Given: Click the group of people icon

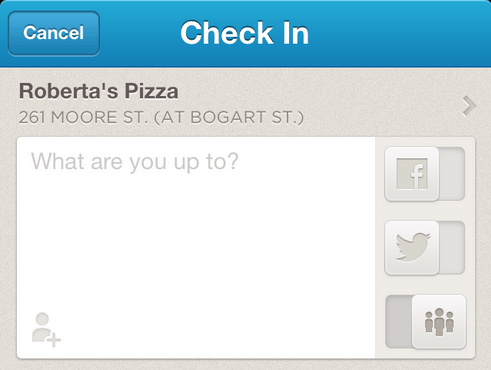Looking at the screenshot, I should [x=439, y=322].
